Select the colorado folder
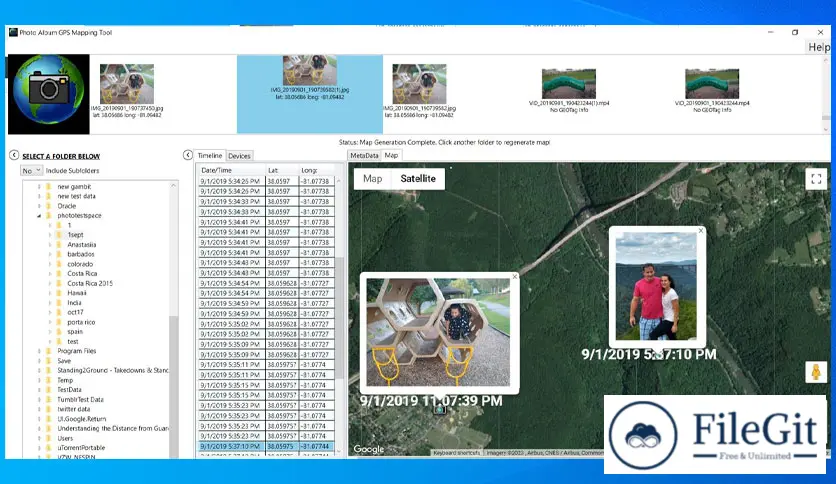 pos(80,264)
